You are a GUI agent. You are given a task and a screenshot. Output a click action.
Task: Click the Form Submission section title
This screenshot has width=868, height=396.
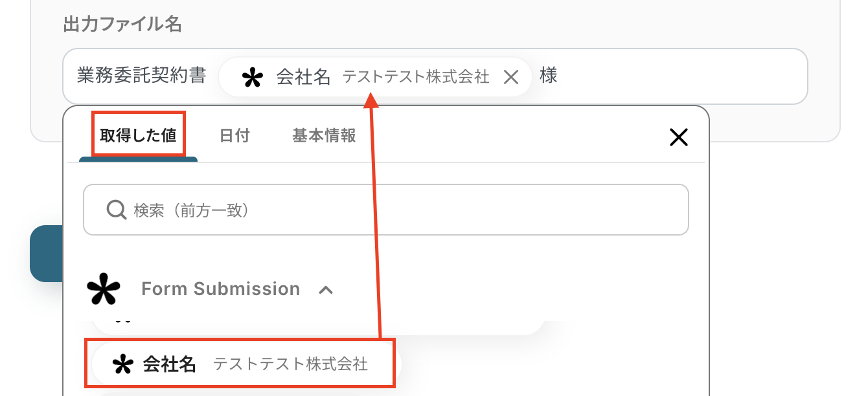(x=220, y=289)
